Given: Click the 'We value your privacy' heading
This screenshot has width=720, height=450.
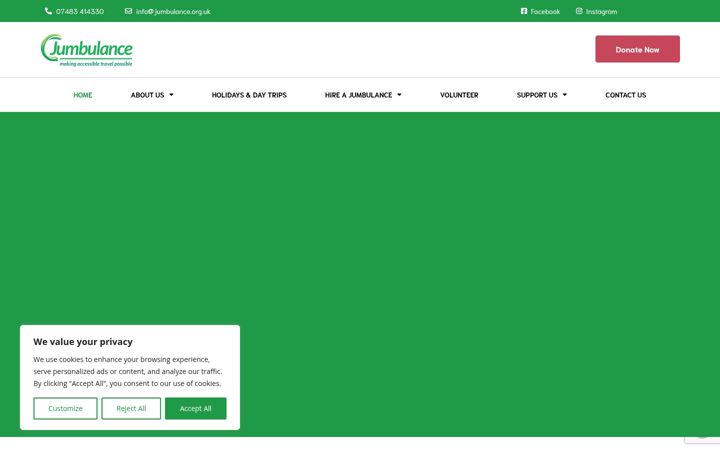Looking at the screenshot, I should point(83,342).
